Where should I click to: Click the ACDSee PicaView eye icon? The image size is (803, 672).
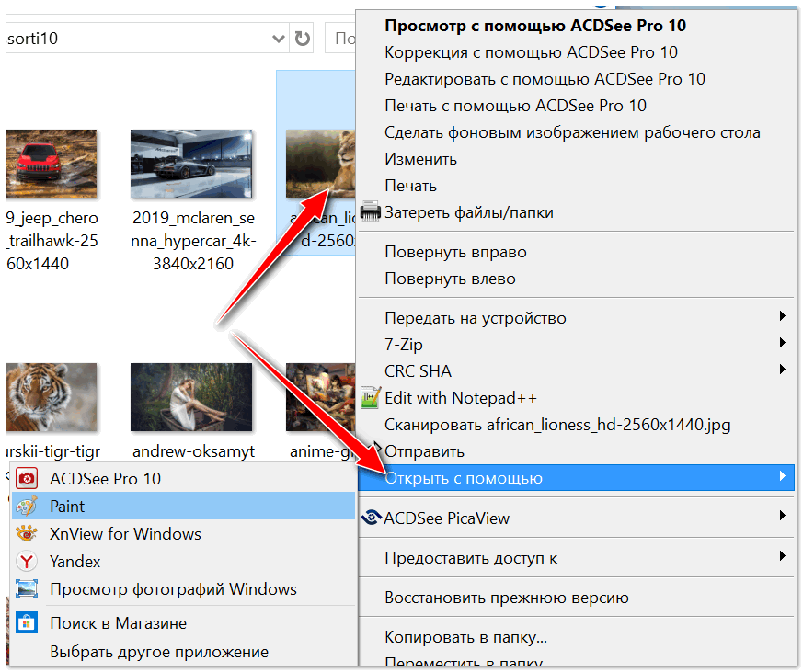tap(372, 518)
